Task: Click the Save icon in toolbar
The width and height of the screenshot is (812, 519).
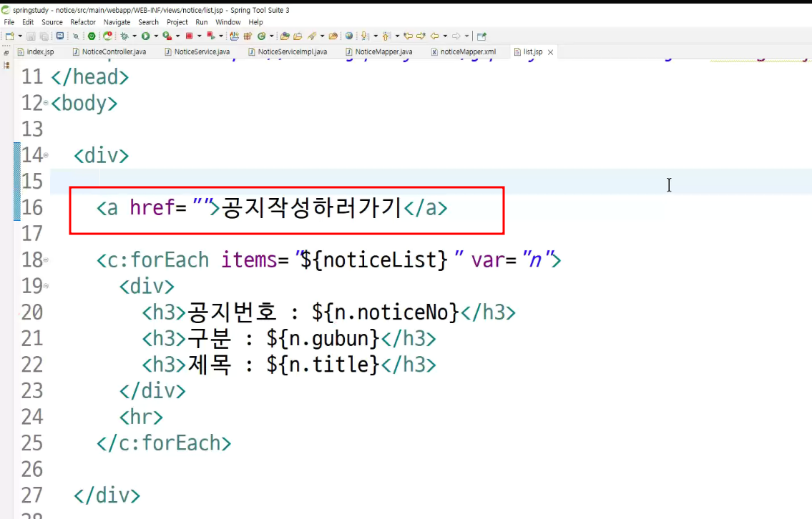Action: point(31,36)
